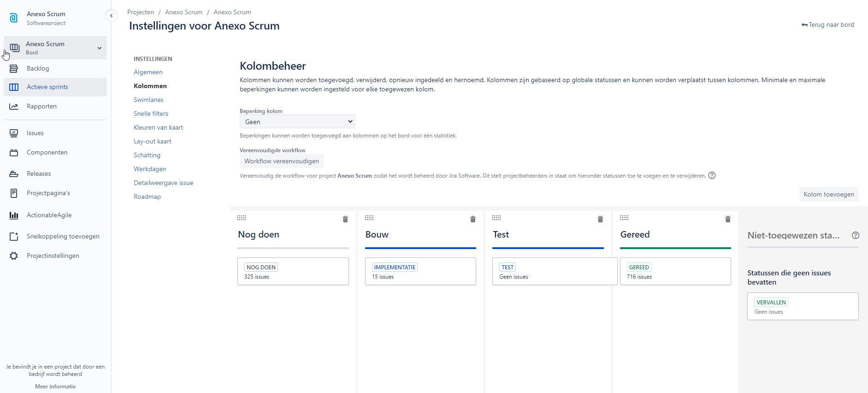
Task: Click the Terug naar bord link
Action: click(x=828, y=24)
